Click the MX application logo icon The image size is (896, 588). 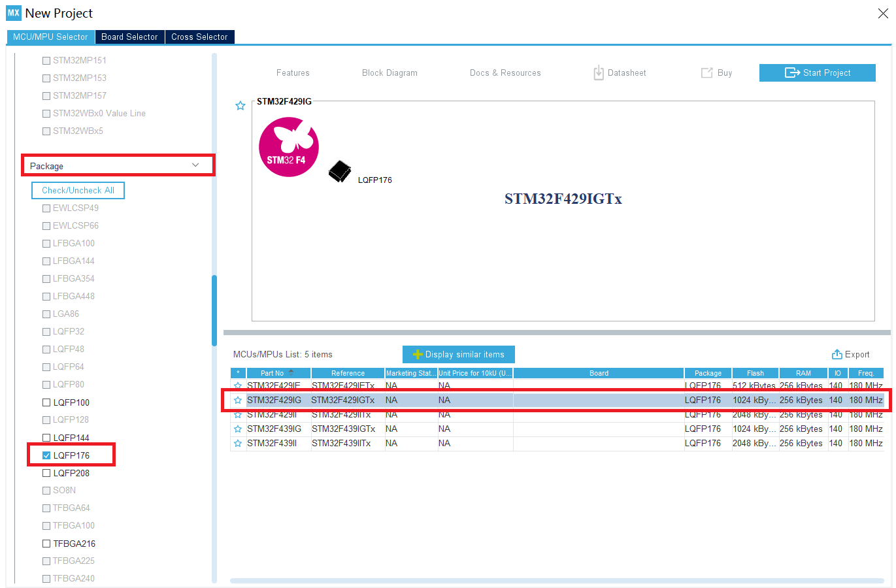click(x=14, y=13)
